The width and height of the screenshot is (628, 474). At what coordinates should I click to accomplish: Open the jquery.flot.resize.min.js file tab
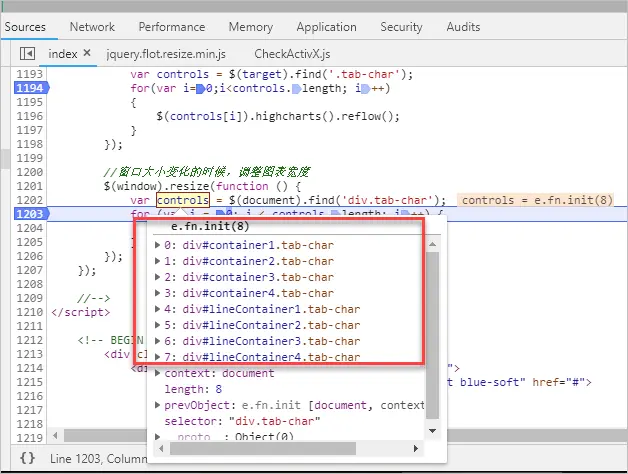[x=166, y=54]
